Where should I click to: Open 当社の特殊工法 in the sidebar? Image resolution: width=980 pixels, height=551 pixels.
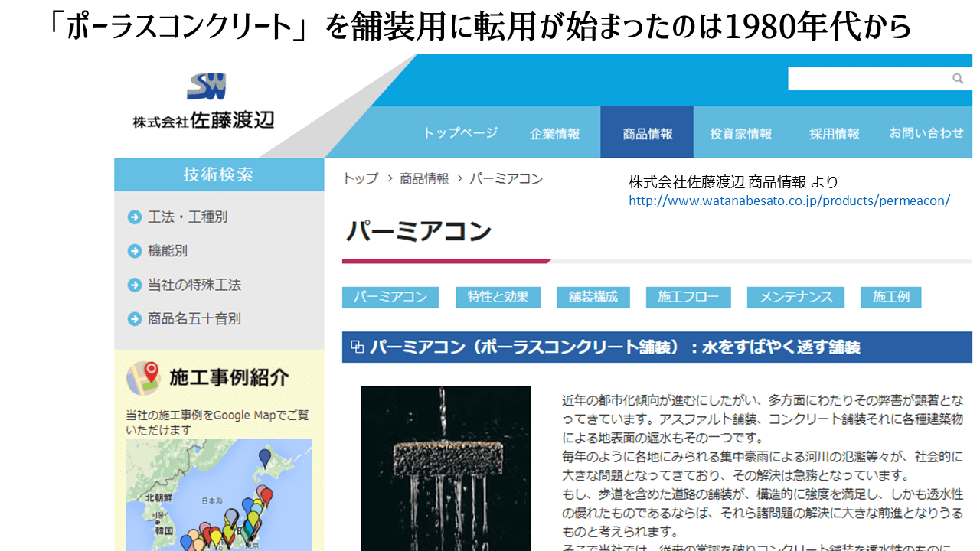(194, 285)
